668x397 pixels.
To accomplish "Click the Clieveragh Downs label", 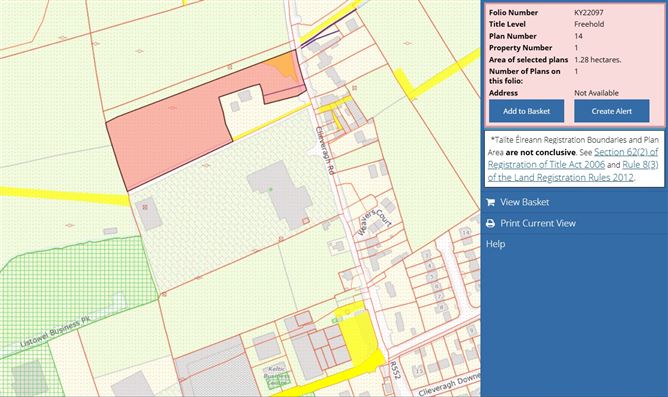I will (449, 385).
